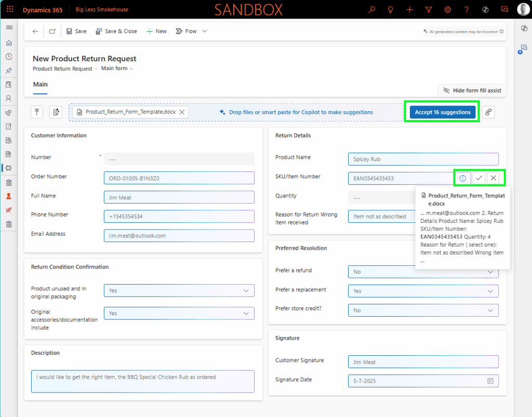Image resolution: width=532 pixels, height=417 pixels.
Task: Open the app launcher waffle icon
Action: pyautogui.click(x=10, y=9)
